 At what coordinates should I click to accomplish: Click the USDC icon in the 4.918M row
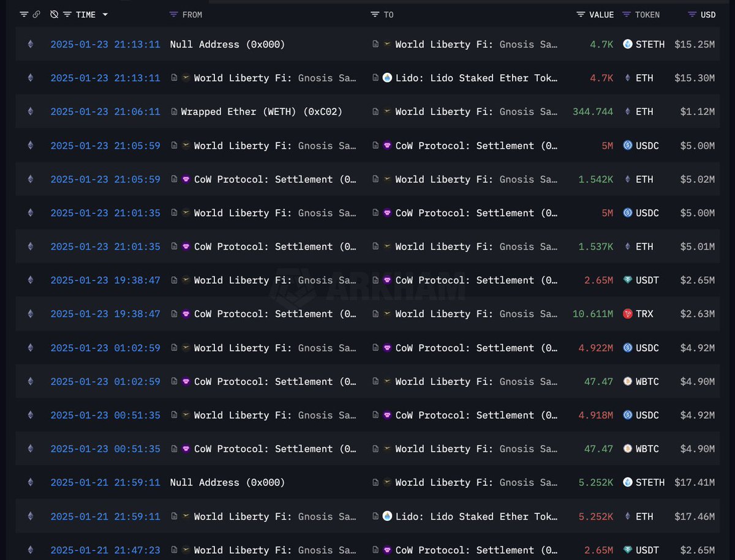tap(627, 415)
